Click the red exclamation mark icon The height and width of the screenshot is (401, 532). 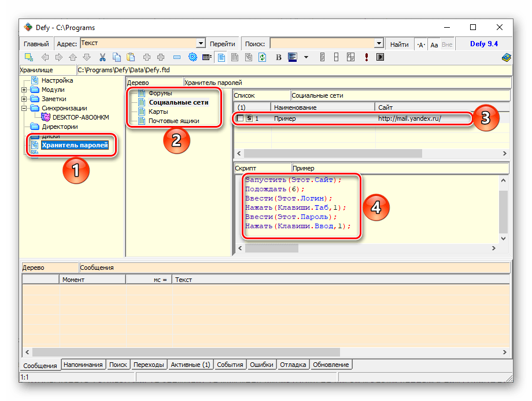point(367,57)
